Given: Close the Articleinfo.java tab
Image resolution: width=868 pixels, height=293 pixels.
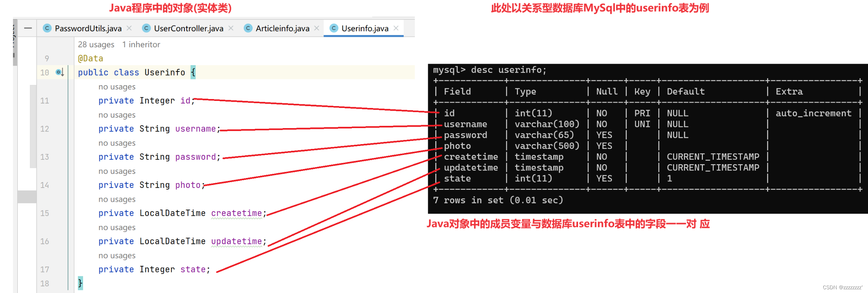Looking at the screenshot, I should point(317,28).
